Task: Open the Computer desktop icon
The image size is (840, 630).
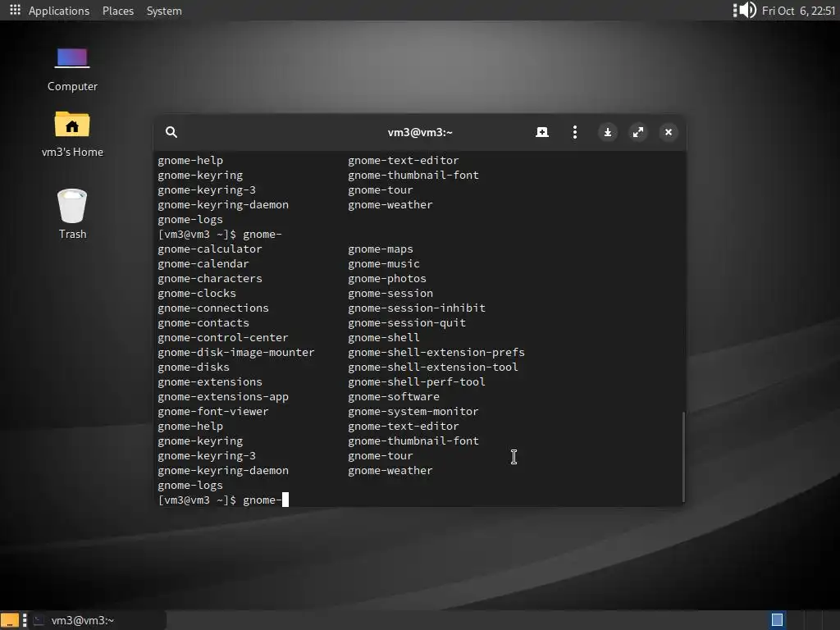Action: pyautogui.click(x=72, y=58)
